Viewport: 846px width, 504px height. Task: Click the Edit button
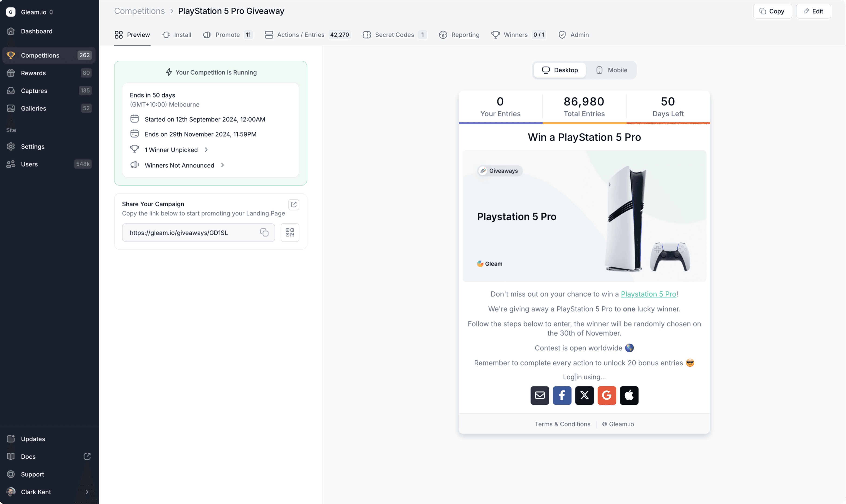[x=813, y=11]
